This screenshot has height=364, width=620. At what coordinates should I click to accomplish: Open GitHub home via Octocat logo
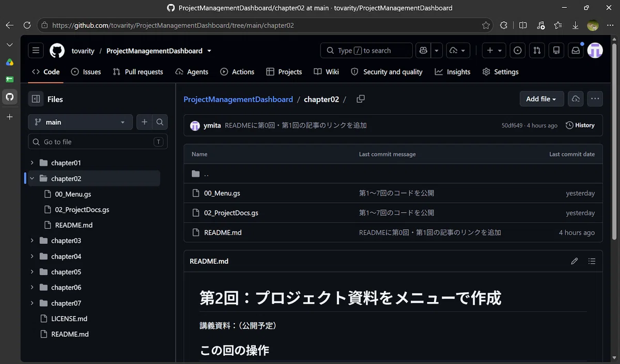(57, 51)
